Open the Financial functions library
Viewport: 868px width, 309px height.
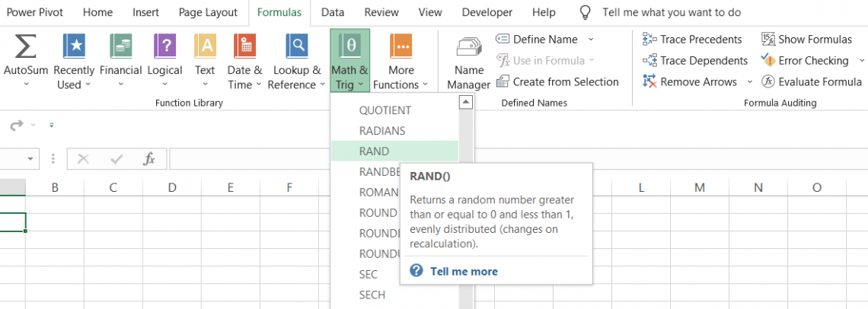click(x=120, y=47)
